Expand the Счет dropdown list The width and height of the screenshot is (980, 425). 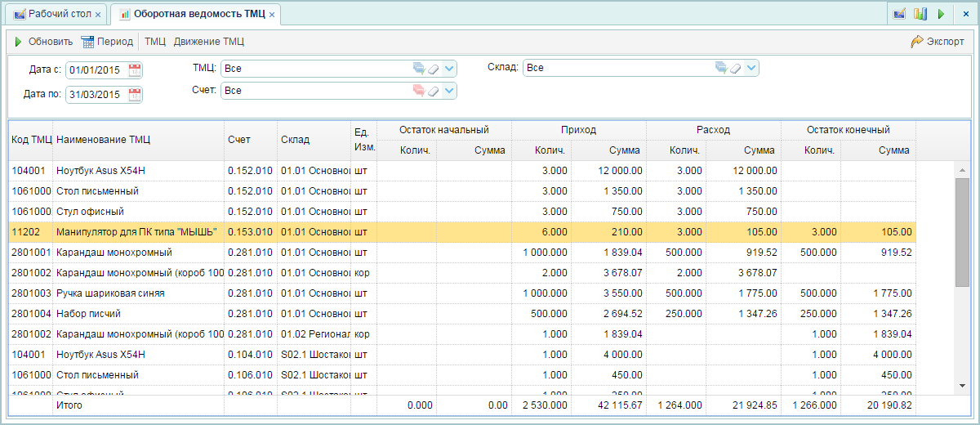[x=449, y=91]
